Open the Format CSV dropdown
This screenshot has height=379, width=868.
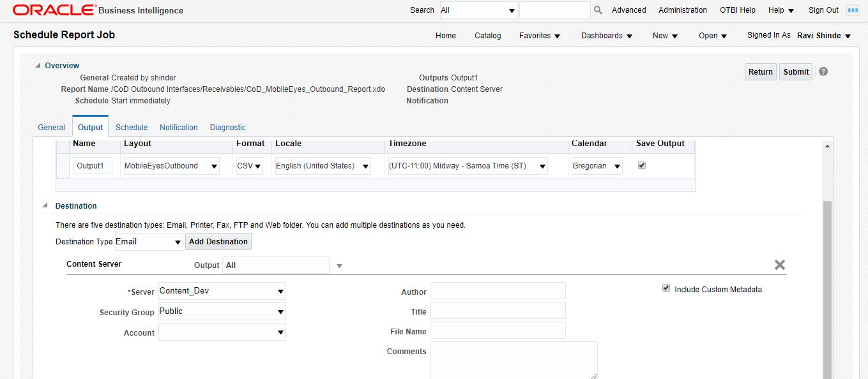click(x=249, y=166)
